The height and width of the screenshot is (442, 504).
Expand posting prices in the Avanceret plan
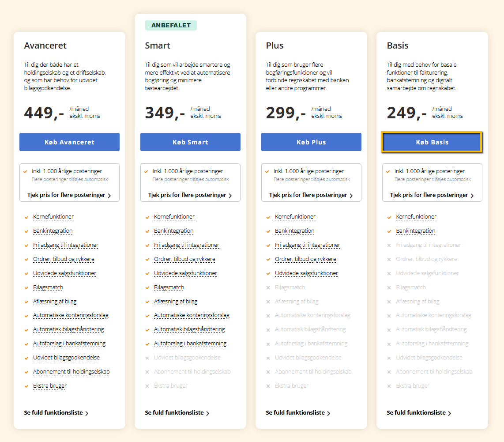point(69,195)
